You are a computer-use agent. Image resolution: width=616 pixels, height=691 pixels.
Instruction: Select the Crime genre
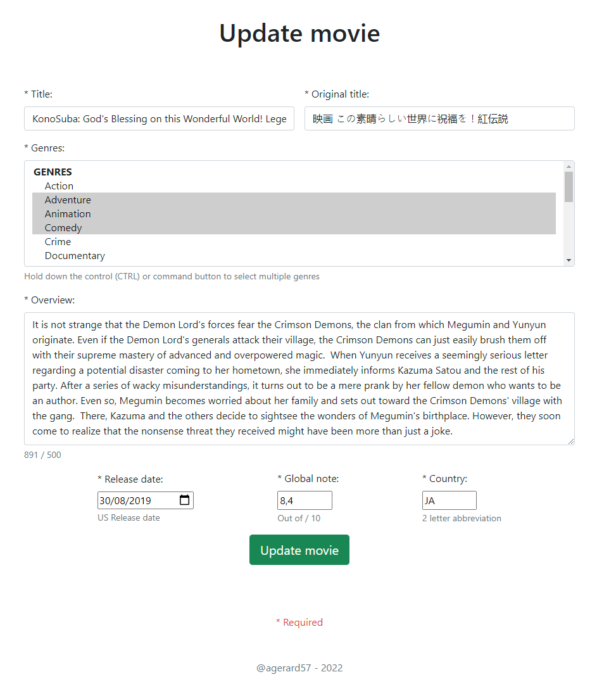(x=58, y=241)
